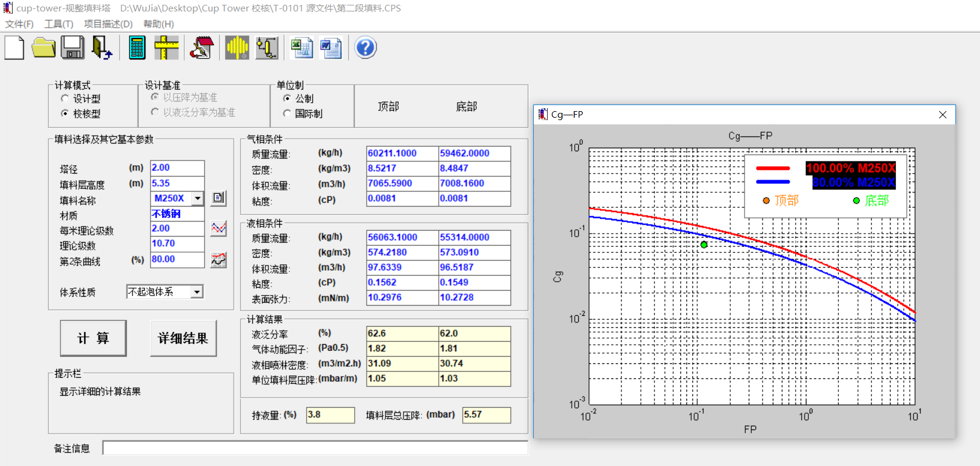
Task: Open the 项目描述(D) menu
Action: coord(108,24)
